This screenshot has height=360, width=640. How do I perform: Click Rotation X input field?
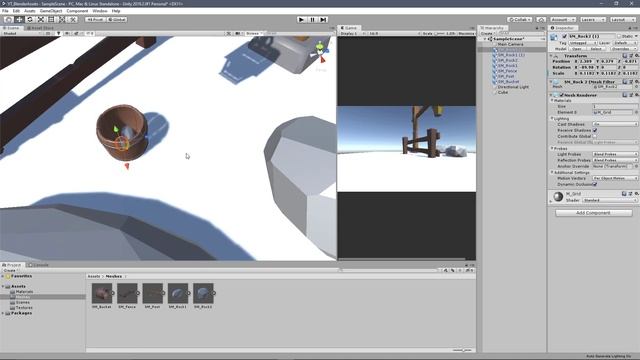[587, 67]
